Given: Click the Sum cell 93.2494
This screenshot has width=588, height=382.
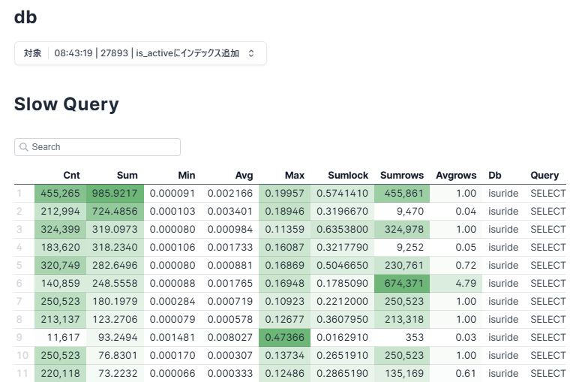Looking at the screenshot, I should pos(115,338).
